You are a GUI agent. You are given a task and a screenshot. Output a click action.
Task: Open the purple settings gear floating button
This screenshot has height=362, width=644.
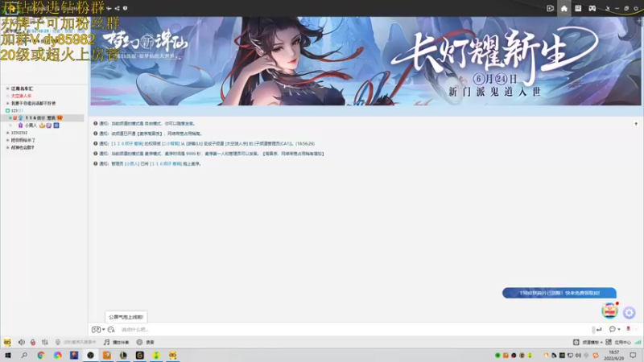pos(629,313)
